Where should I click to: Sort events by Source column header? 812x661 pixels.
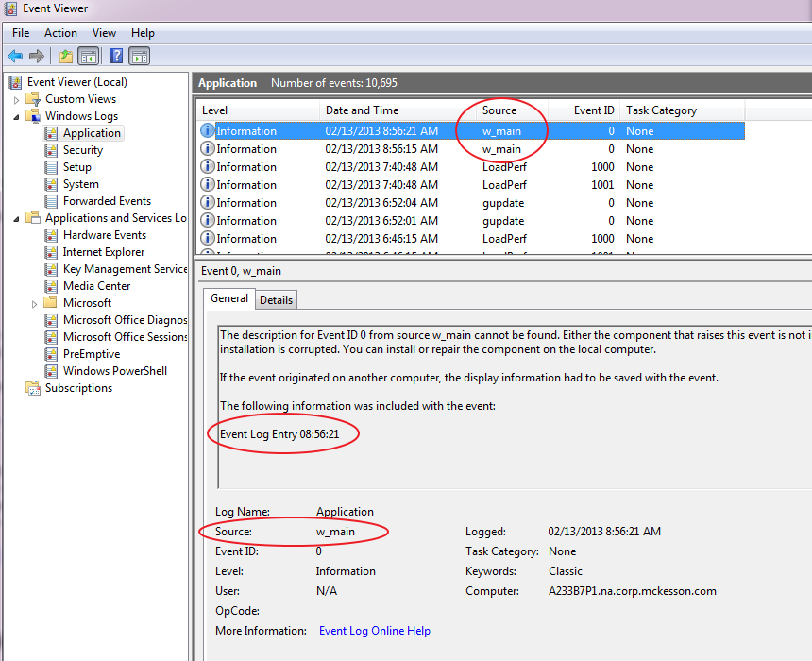(512, 110)
